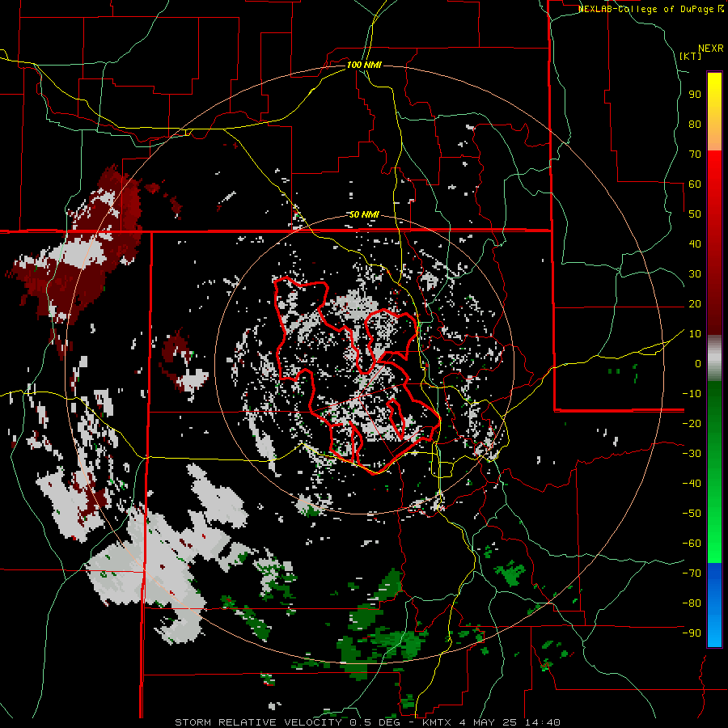Click the gray zero-velocity color bar segment
The image size is (728, 728).
(714, 360)
